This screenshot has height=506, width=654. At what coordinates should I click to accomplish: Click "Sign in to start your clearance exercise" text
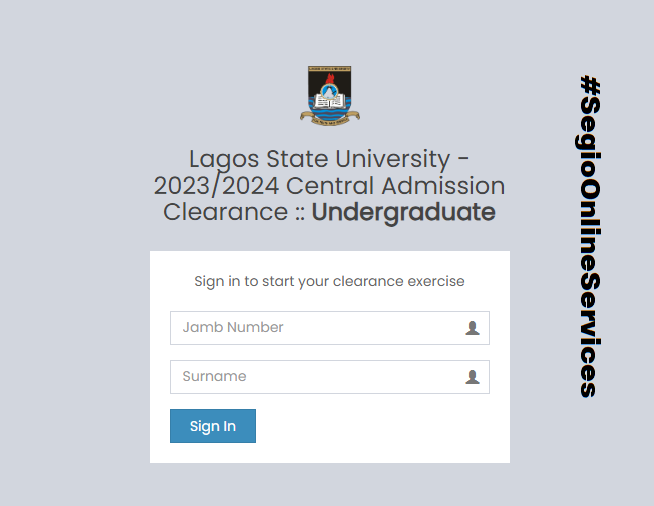[329, 281]
